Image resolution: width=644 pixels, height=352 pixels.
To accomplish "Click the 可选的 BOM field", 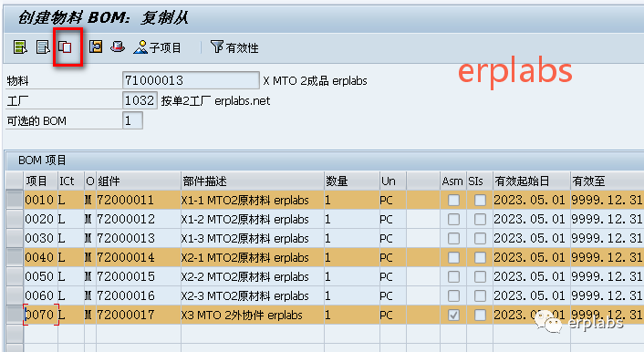I will [132, 120].
